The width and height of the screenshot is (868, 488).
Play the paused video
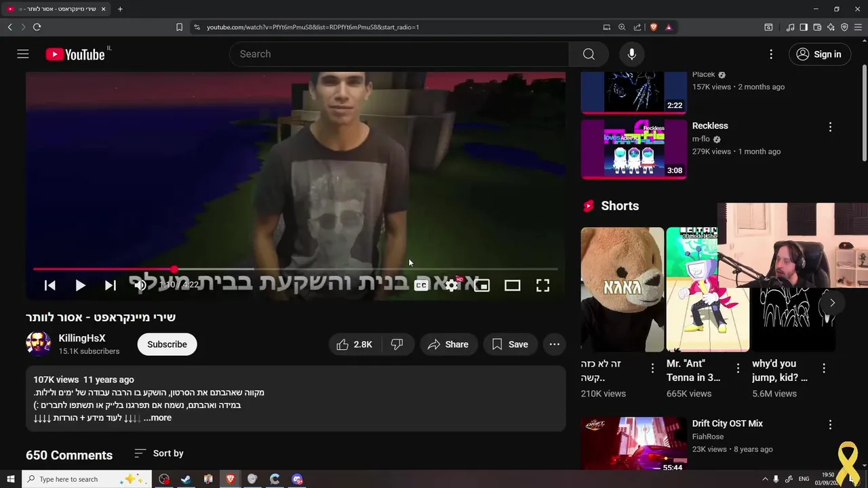pyautogui.click(x=80, y=285)
